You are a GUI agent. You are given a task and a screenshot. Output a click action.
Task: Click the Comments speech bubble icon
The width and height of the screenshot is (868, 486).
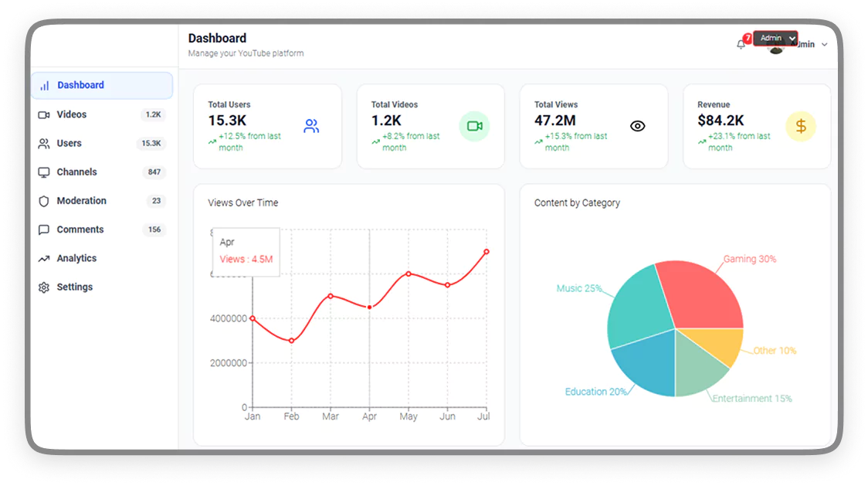(x=44, y=230)
